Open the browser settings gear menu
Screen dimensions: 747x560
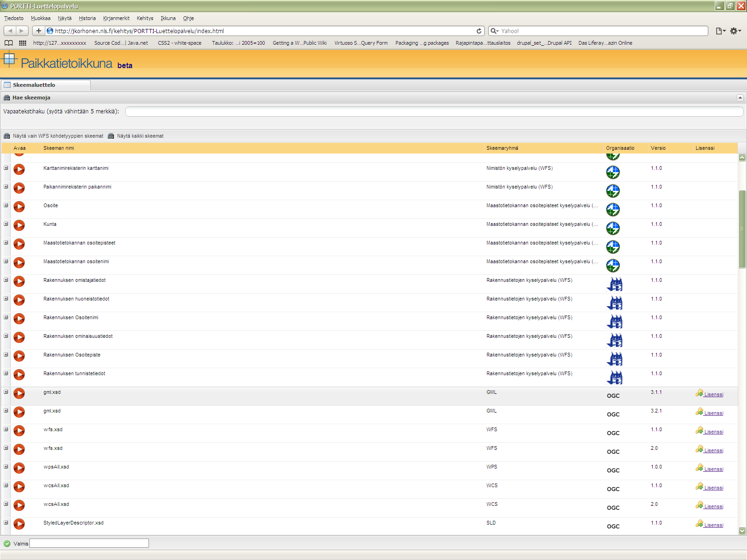pyautogui.click(x=735, y=31)
